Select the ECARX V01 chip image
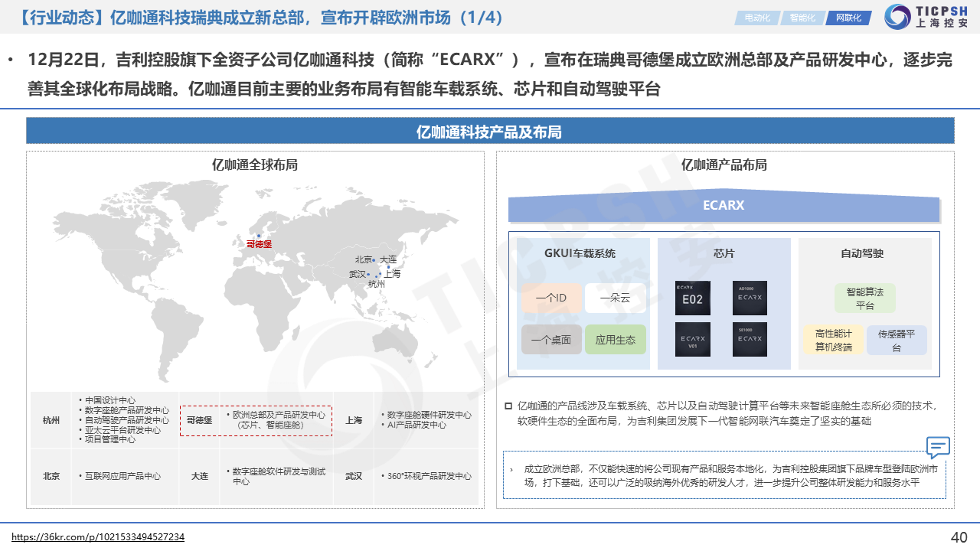The width and height of the screenshot is (980, 551). pyautogui.click(x=692, y=339)
